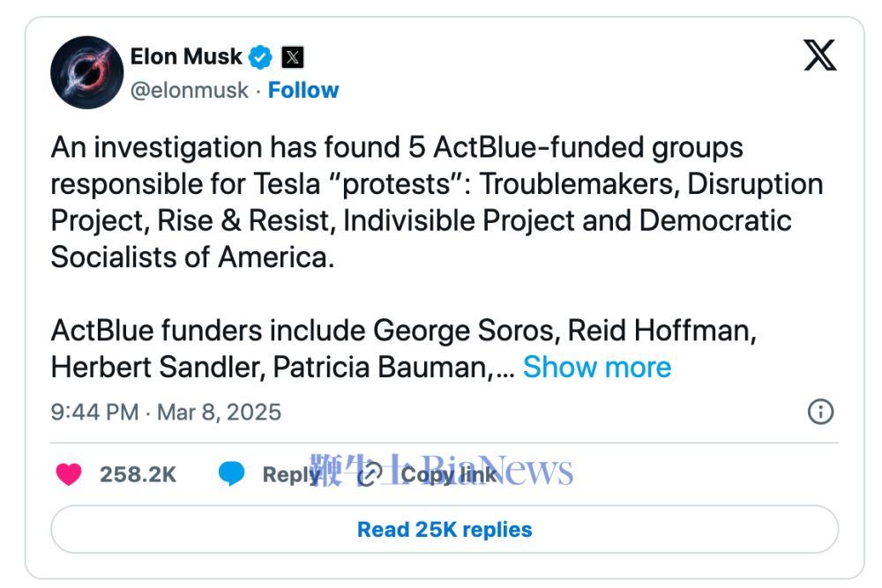Click the chain link icon
The height and width of the screenshot is (588, 882).
370,474
